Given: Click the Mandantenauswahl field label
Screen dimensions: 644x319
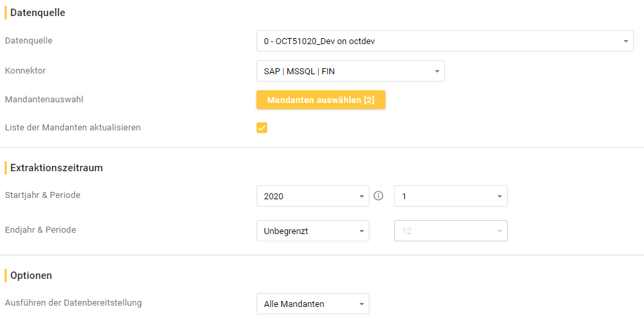Looking at the screenshot, I should point(48,99).
